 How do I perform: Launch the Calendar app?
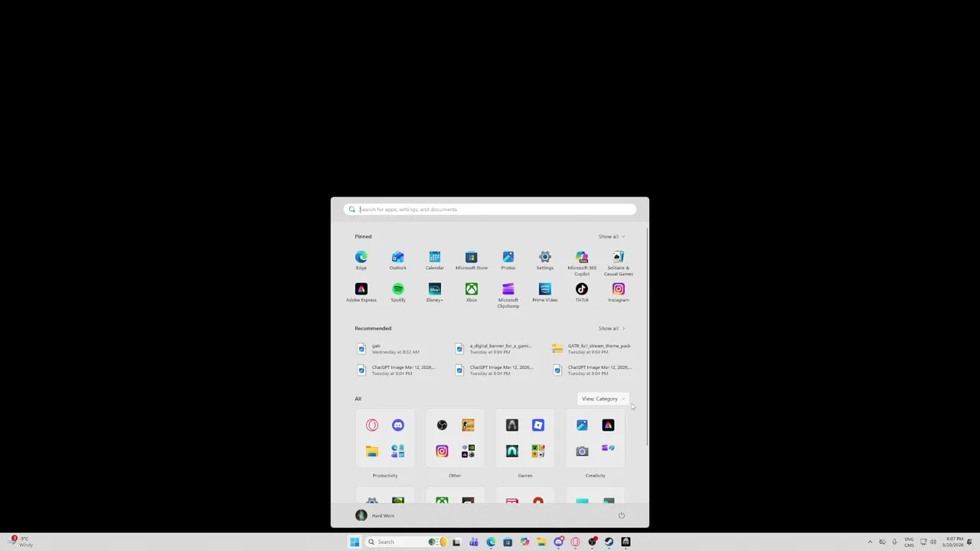[x=435, y=260]
